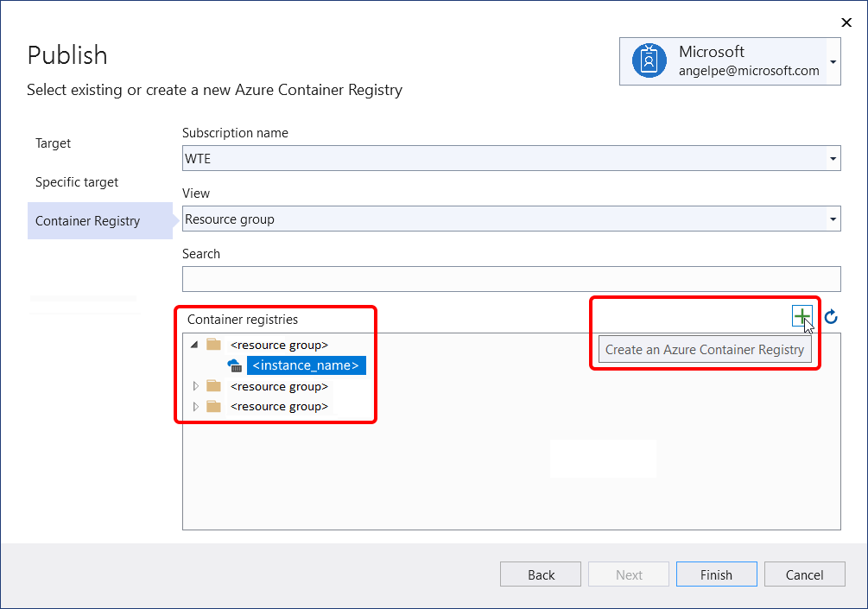Screen dimensions: 868x609
Task: Open the account switcher dropdown arrow
Action: 833,61
